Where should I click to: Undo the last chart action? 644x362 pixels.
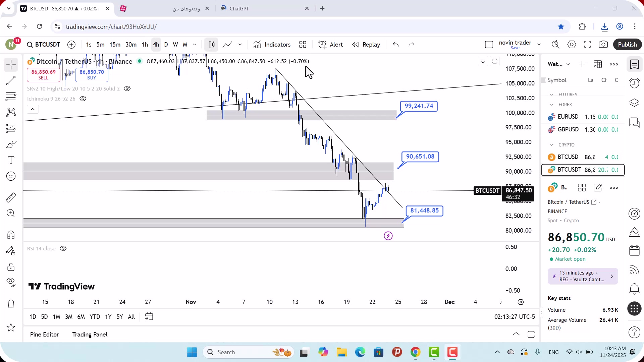point(396,45)
